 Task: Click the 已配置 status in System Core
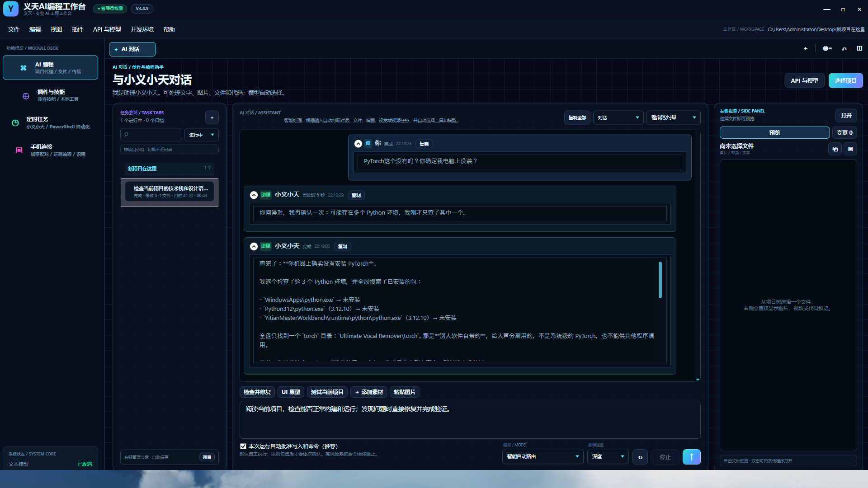pos(85,464)
